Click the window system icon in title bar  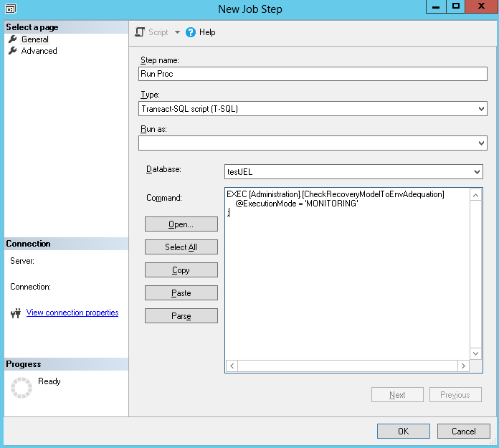[x=11, y=9]
